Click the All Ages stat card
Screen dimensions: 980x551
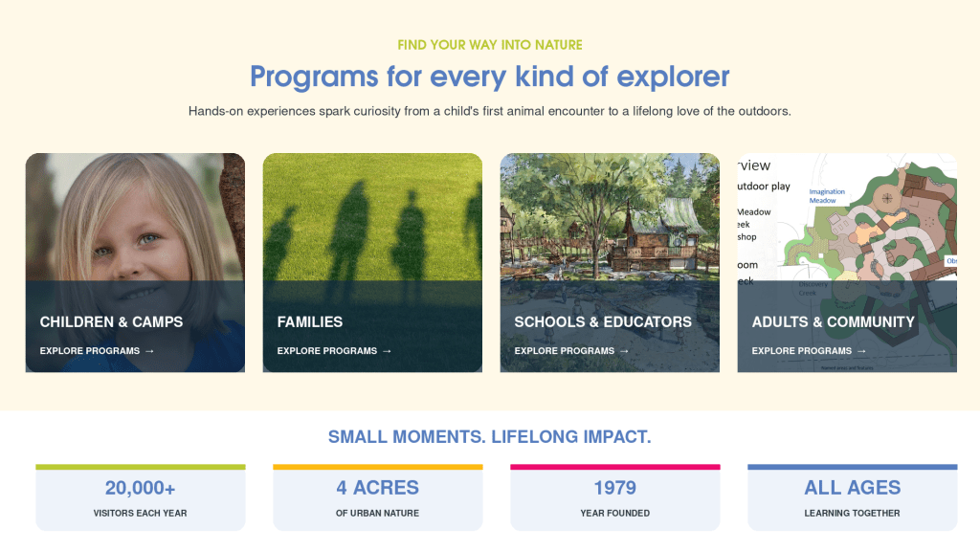tap(853, 497)
